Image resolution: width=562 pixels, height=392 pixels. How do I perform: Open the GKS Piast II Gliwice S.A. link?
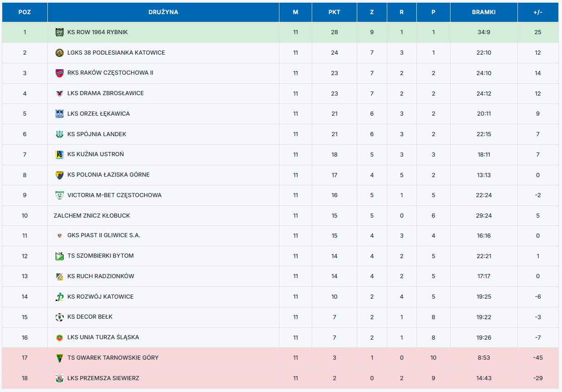tap(104, 235)
